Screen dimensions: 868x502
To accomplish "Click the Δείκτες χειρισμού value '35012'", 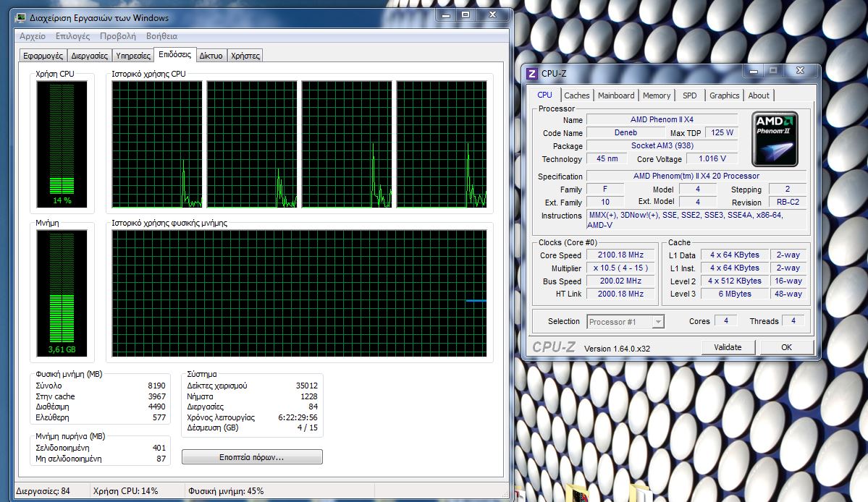I will [307, 386].
